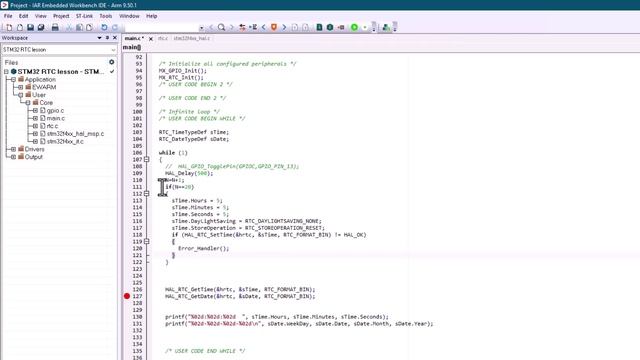Close the main.c editor tab
Viewport: 640px width, 360px height.
(151, 38)
